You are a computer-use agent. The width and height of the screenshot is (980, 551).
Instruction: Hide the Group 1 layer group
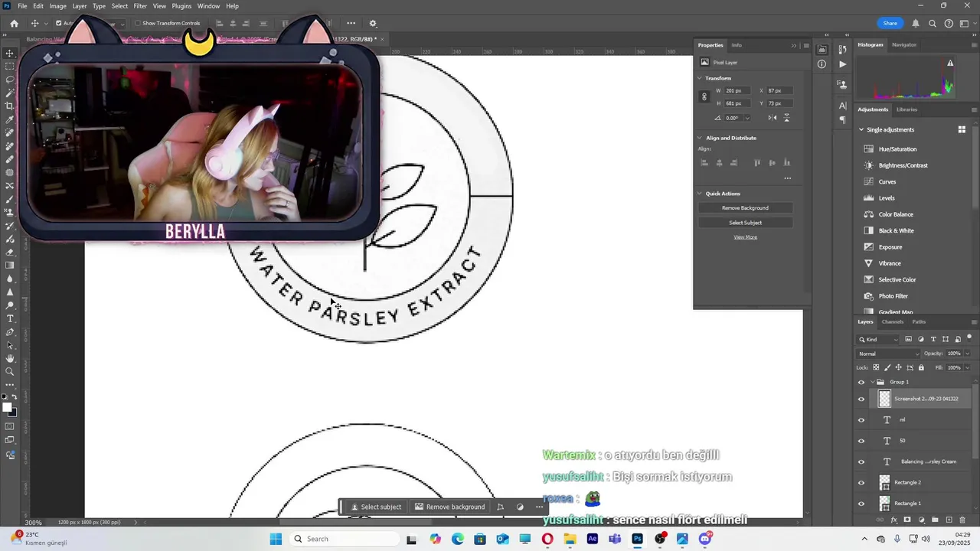[x=861, y=382]
